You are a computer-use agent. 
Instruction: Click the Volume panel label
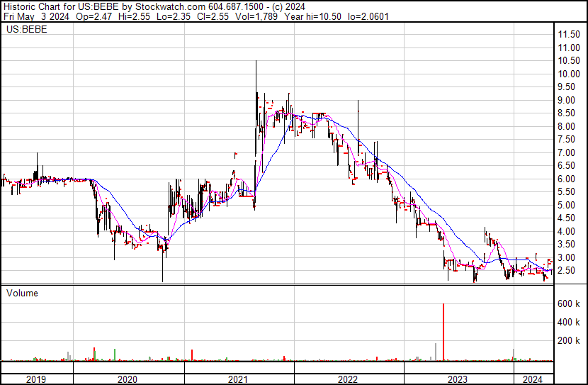(22, 293)
